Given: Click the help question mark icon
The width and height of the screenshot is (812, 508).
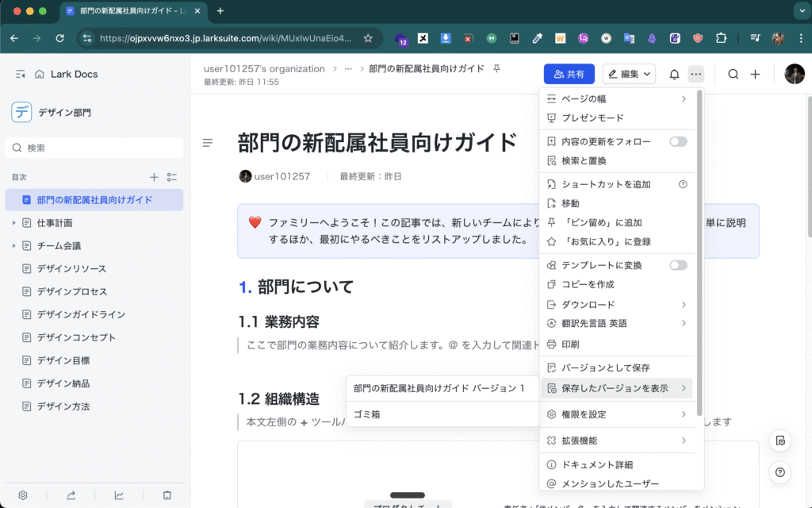Looking at the screenshot, I should pos(780,473).
